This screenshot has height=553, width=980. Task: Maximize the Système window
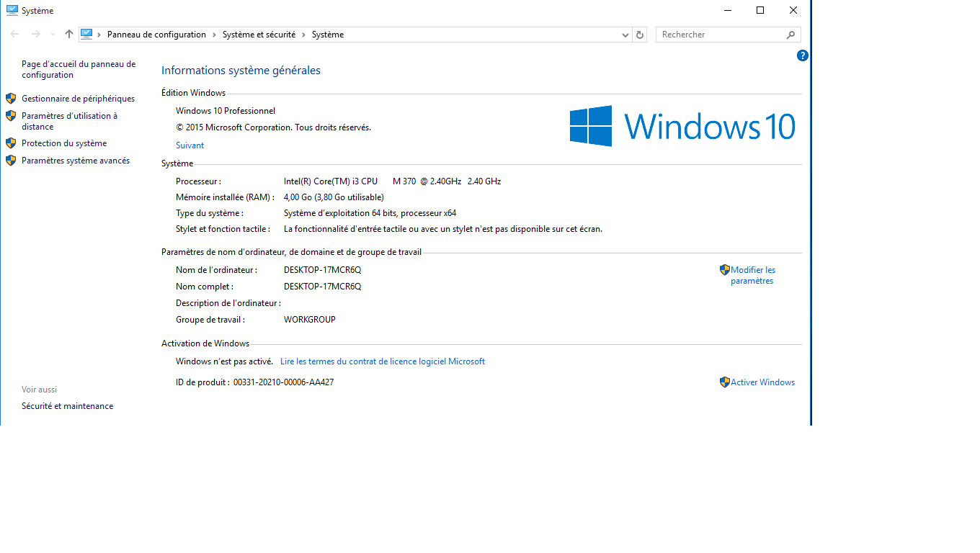(x=760, y=10)
